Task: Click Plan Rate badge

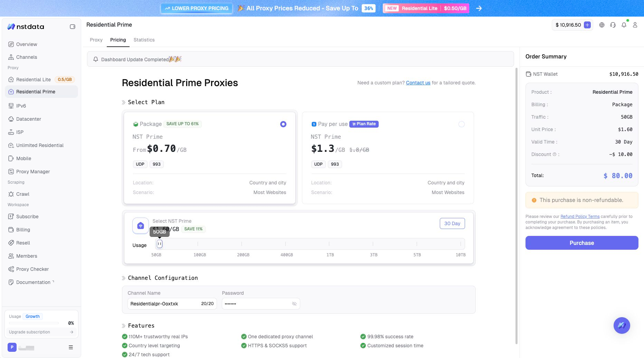Action: point(364,124)
